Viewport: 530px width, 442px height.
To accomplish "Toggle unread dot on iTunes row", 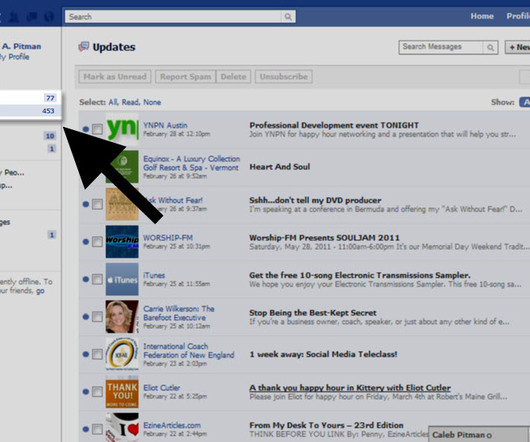I will (86, 279).
